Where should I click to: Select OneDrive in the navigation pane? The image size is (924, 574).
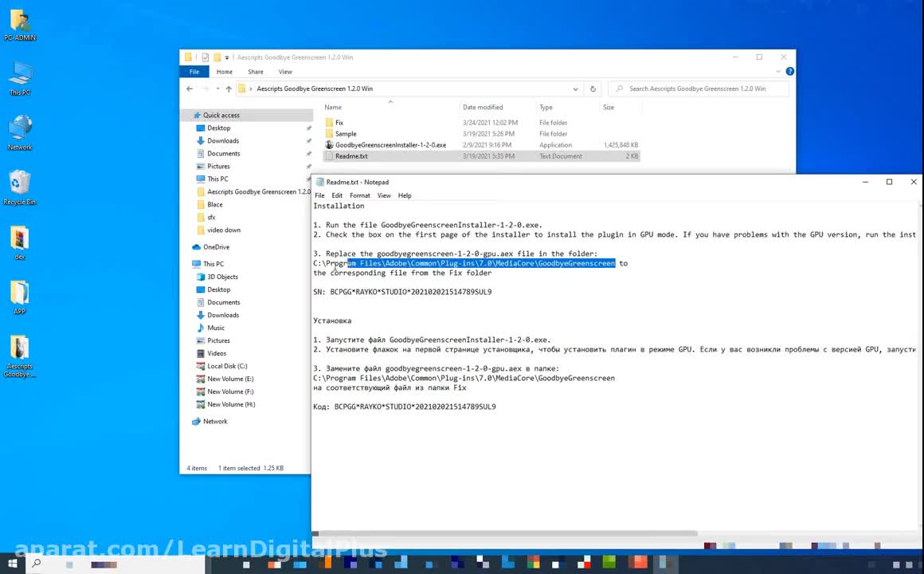tap(216, 247)
